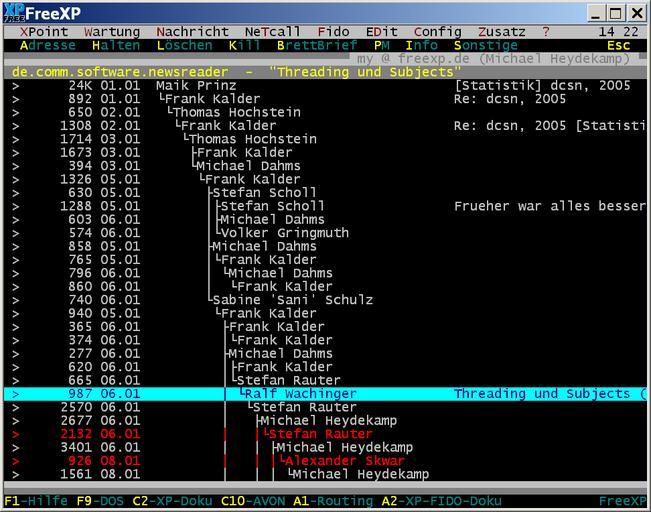
Task: Open the NeTcall menu
Action: 272,32
